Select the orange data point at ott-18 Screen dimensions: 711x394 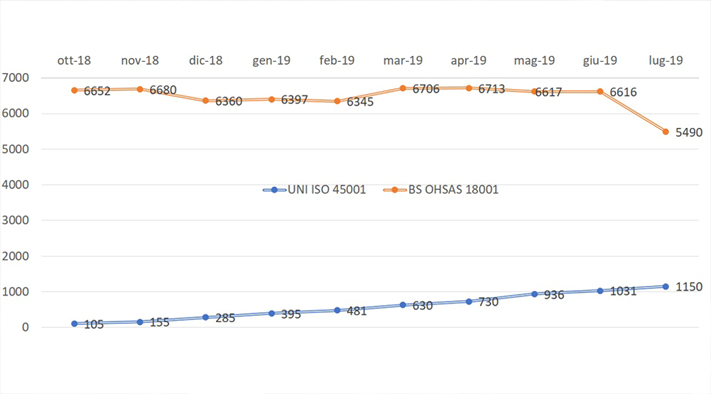point(74,90)
